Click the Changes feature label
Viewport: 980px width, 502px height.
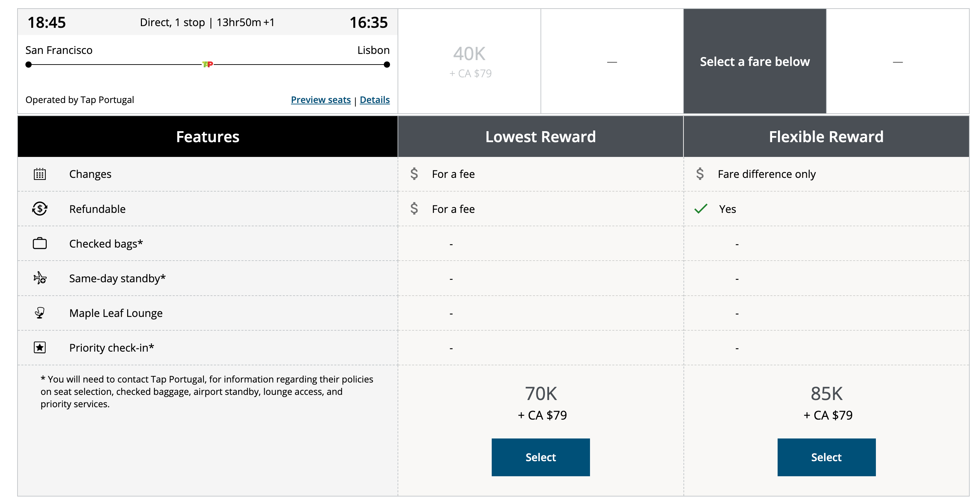point(90,174)
